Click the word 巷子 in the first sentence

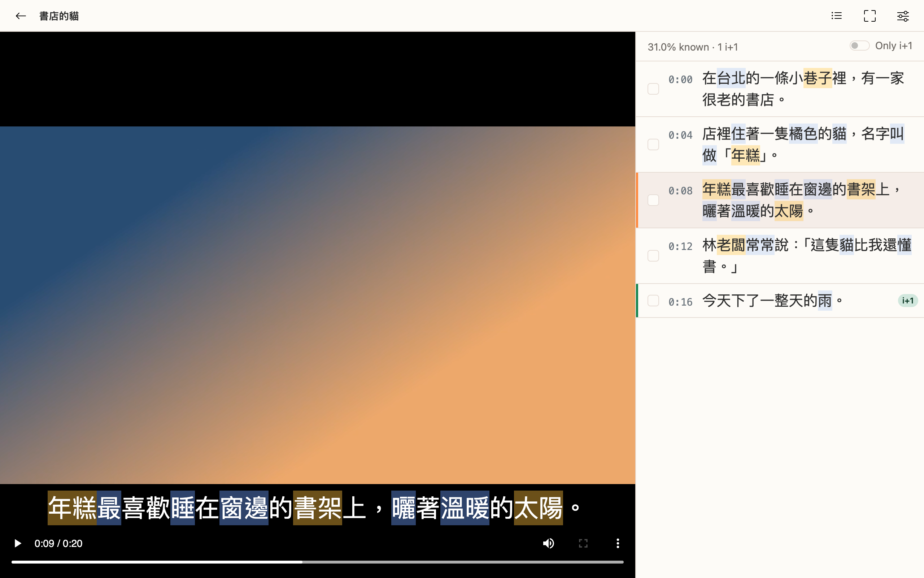point(818,78)
